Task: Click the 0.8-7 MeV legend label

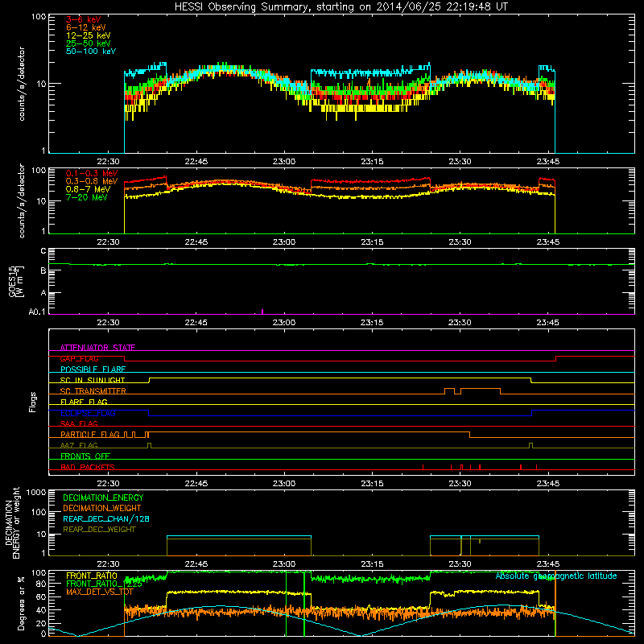Action: coord(88,189)
